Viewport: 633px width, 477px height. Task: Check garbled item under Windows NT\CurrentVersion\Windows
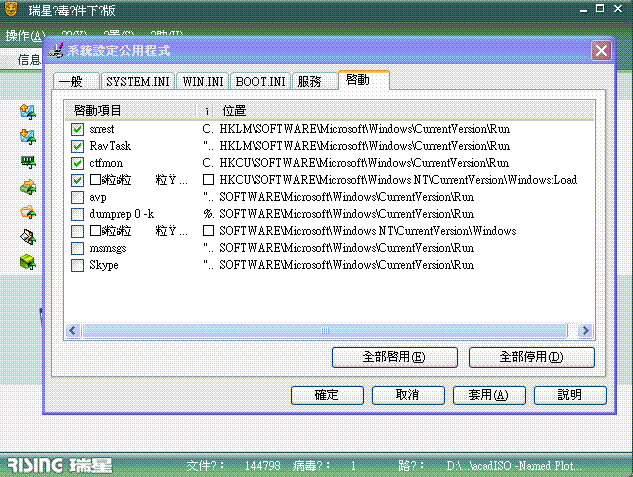77,231
